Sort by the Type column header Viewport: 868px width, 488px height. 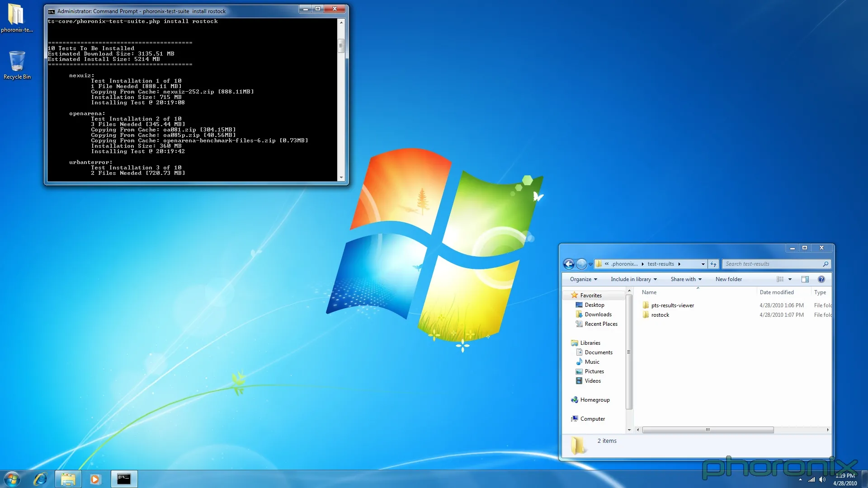click(x=821, y=292)
